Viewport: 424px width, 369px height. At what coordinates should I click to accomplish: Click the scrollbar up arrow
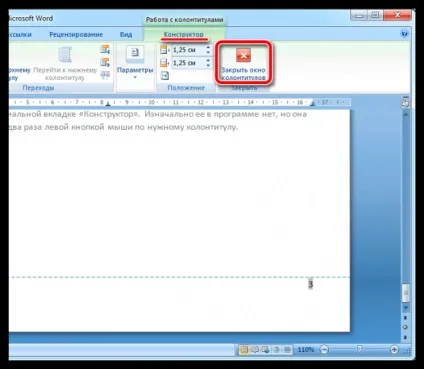(x=406, y=114)
